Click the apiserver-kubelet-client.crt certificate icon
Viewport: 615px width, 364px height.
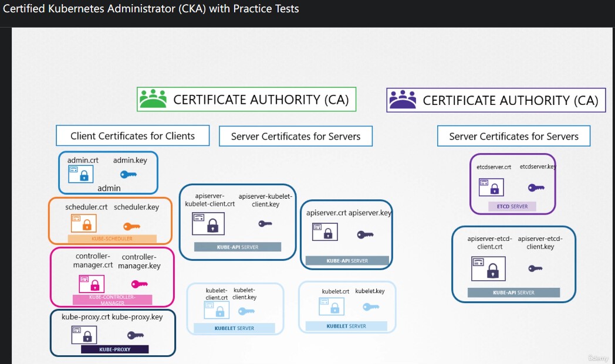pyautogui.click(x=208, y=224)
